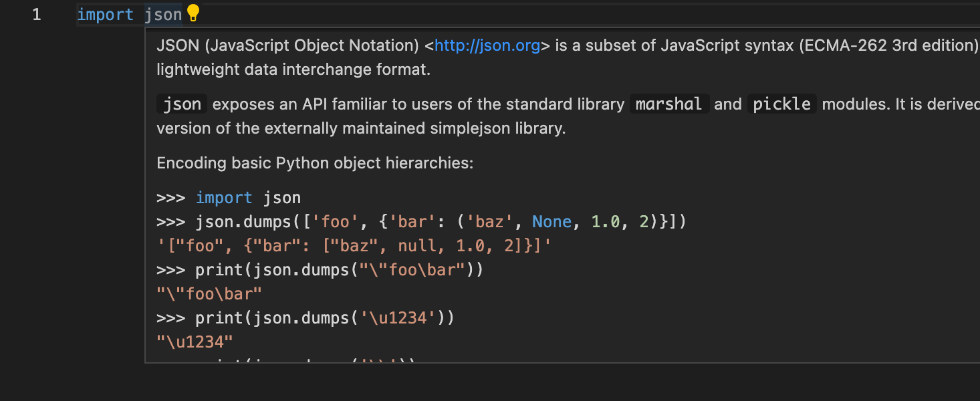Open the http://json.org link in hover
Viewport: 980px width, 401px height.
tap(487, 45)
